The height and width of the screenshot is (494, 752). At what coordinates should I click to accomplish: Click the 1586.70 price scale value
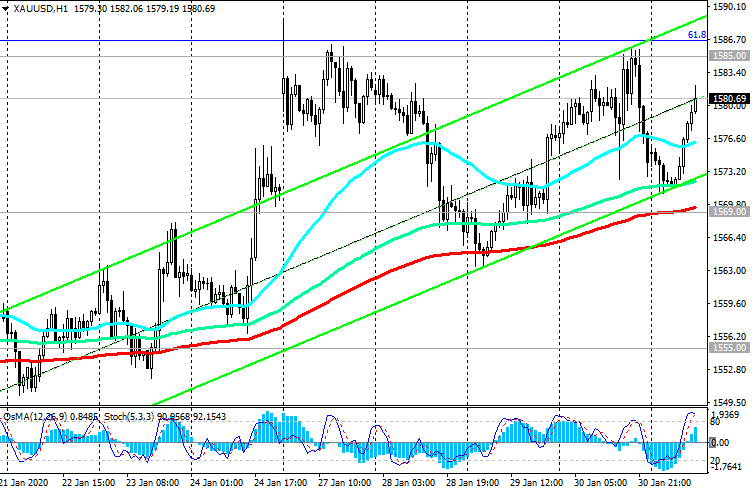pyautogui.click(x=729, y=40)
